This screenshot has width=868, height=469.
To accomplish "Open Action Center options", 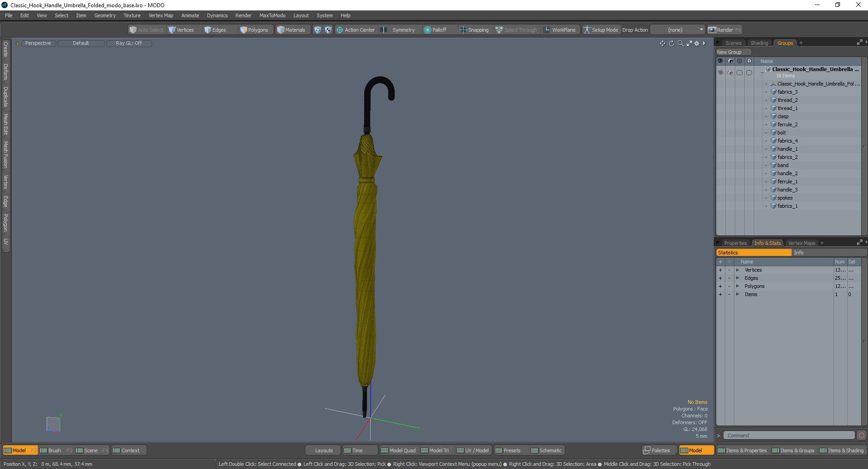I will pyautogui.click(x=356, y=30).
